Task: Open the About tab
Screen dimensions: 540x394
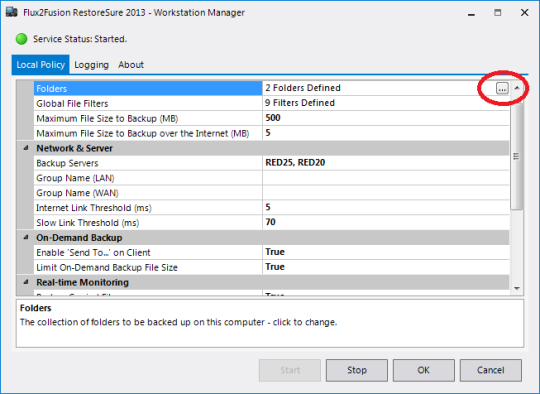Action: click(x=131, y=65)
